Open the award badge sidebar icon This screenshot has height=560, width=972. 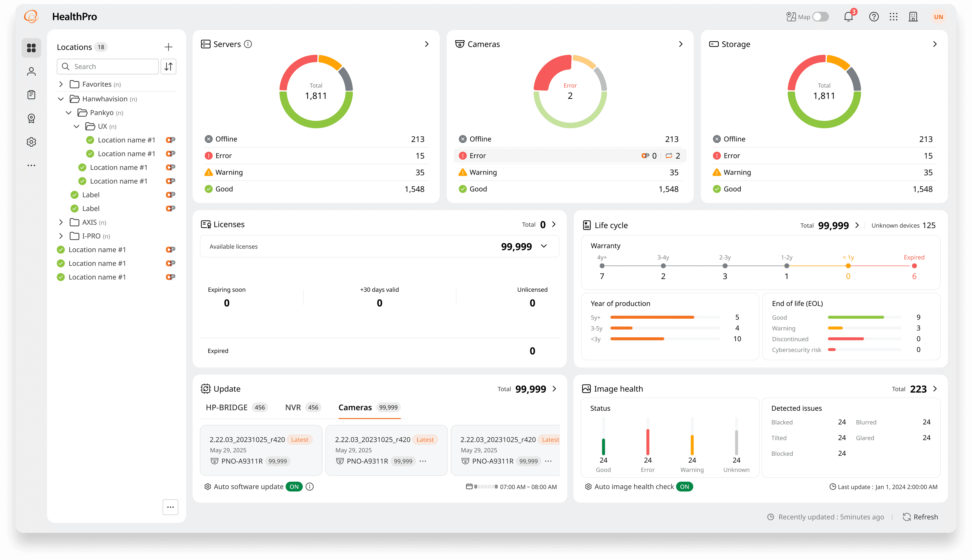click(x=31, y=118)
